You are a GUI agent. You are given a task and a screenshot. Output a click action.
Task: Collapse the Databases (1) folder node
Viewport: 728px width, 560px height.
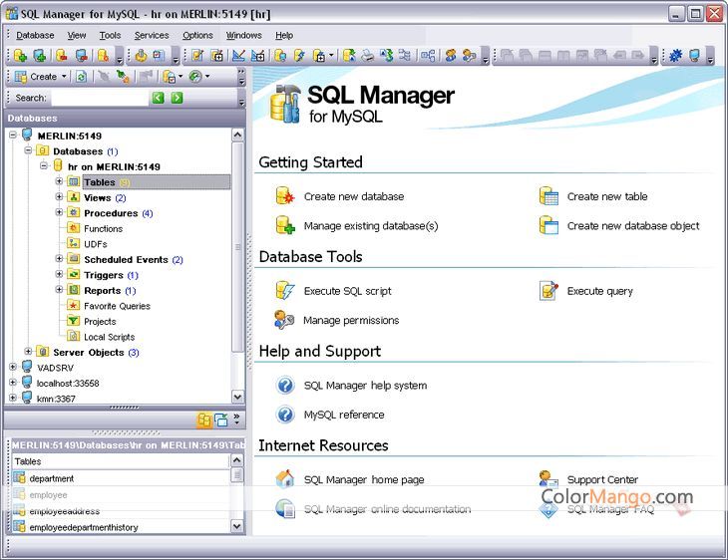(28, 150)
